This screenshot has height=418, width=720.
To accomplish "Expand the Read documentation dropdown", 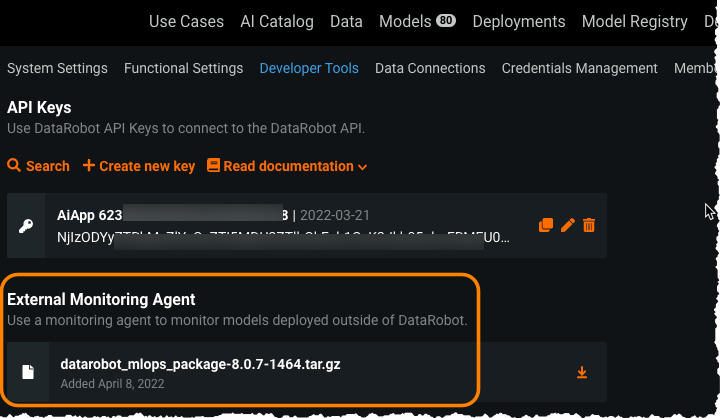I will 362,167.
